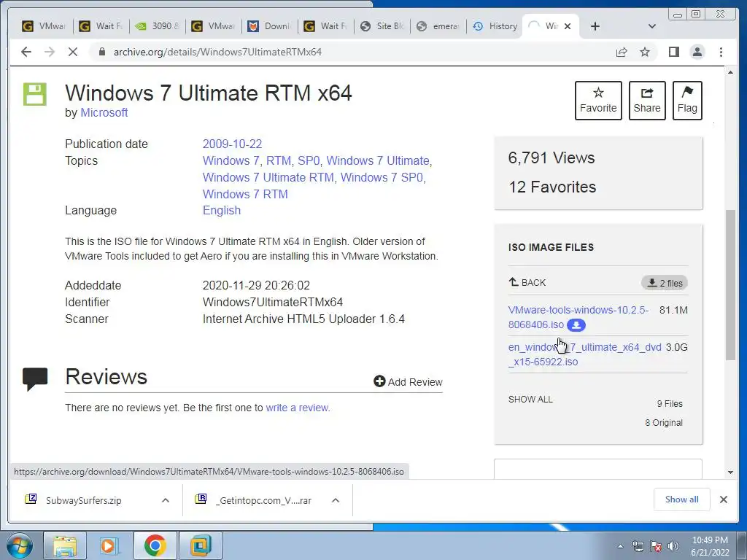This screenshot has height=560, width=747.
Task: Click the taskbar clock showing 10:49 PM
Action: click(710, 546)
